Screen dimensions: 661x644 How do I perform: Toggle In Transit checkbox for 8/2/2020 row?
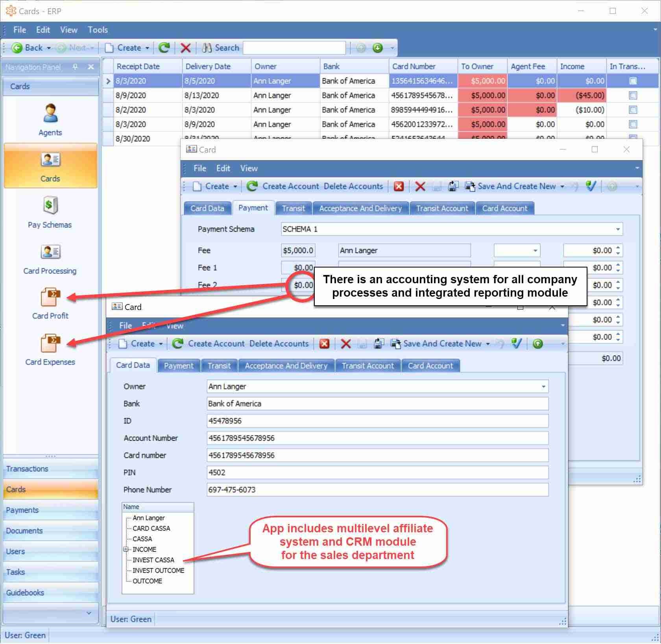click(633, 110)
